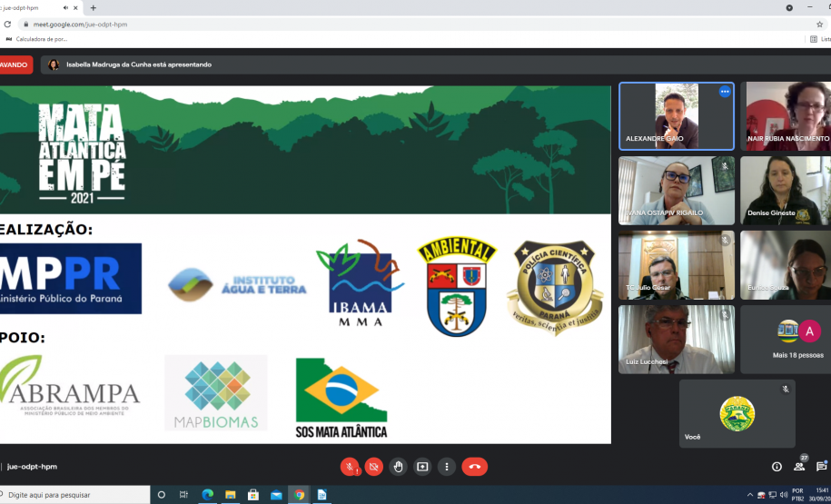This screenshot has width=831, height=504.
Task: Open the three-dot more options menu
Action: (446, 467)
